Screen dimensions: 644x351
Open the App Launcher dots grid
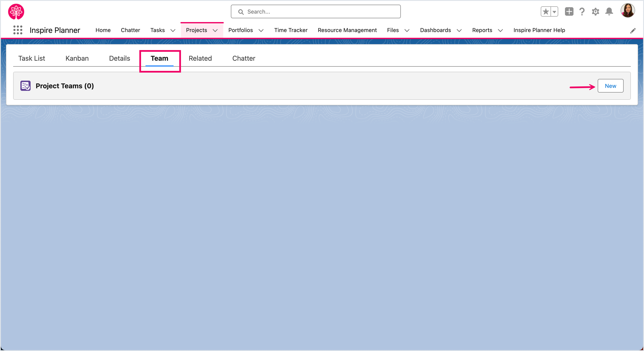tap(18, 30)
